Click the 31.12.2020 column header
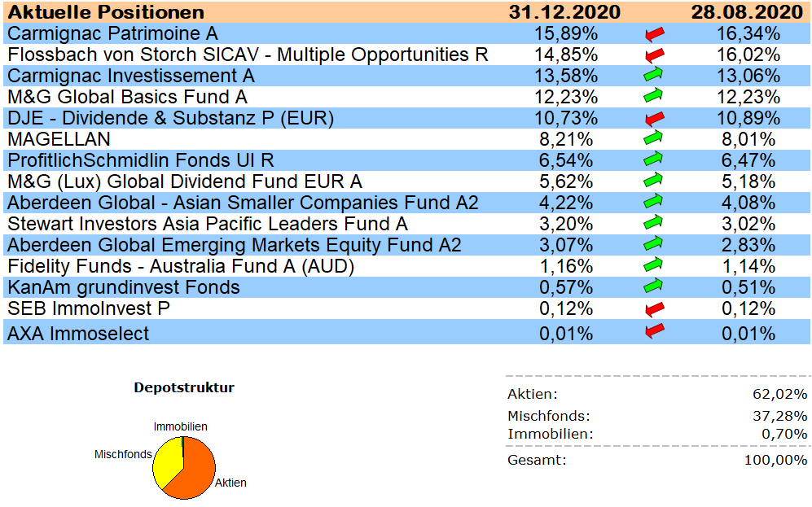The width and height of the screenshot is (812, 507). 564,12
